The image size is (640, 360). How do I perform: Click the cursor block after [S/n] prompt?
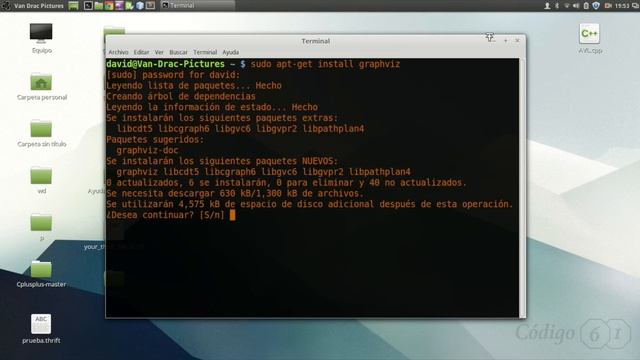click(233, 215)
